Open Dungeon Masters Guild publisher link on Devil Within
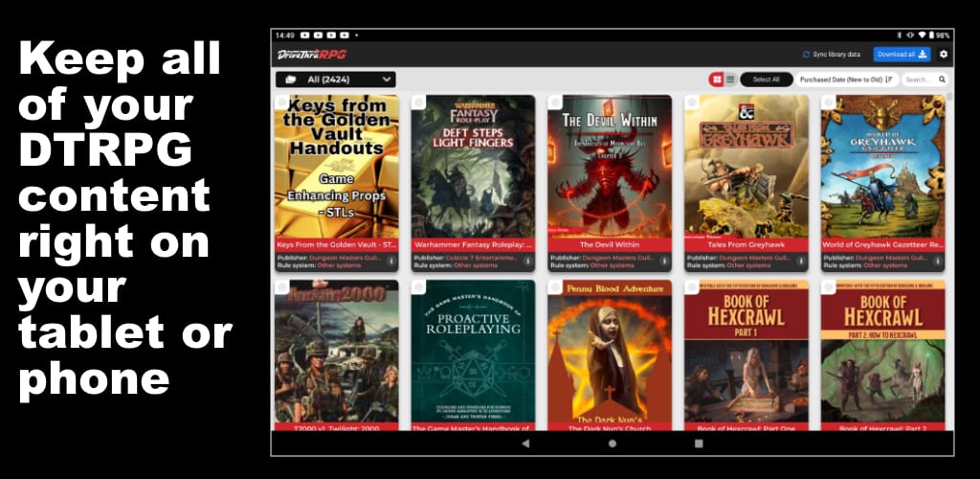Image resolution: width=980 pixels, height=479 pixels. (x=618, y=258)
